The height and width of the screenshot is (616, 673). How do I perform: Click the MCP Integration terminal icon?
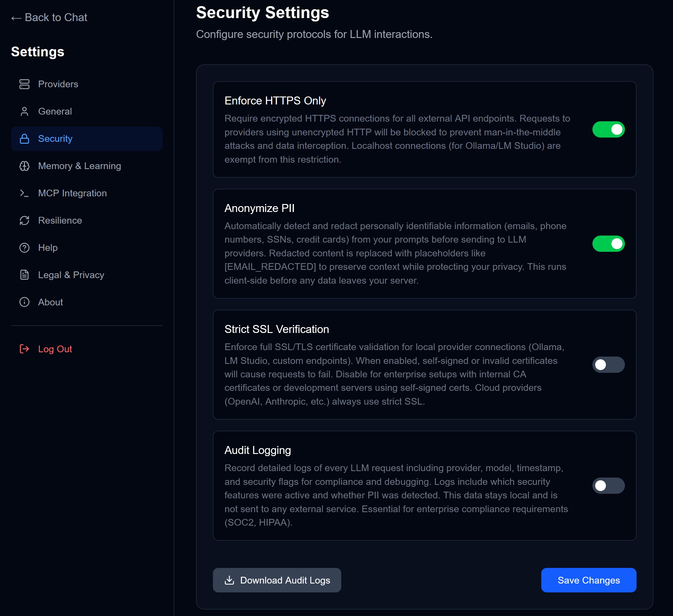pyautogui.click(x=25, y=193)
